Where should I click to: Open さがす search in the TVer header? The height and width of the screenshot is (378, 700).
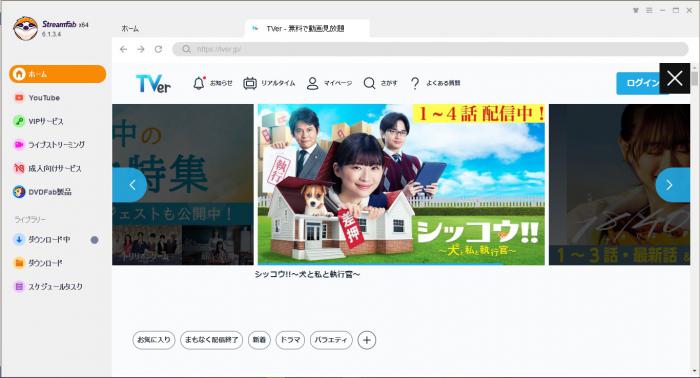[x=380, y=83]
